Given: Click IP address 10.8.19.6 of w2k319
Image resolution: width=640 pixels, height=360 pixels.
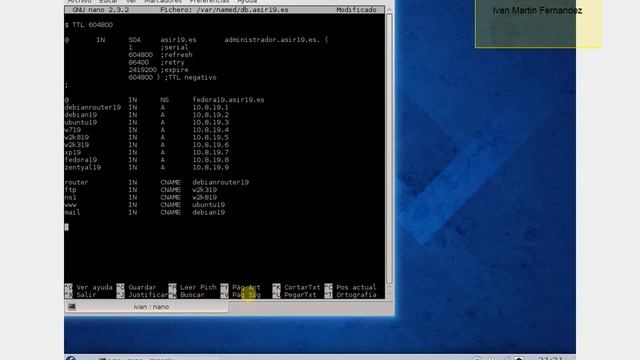Looking at the screenshot, I should [x=210, y=145].
